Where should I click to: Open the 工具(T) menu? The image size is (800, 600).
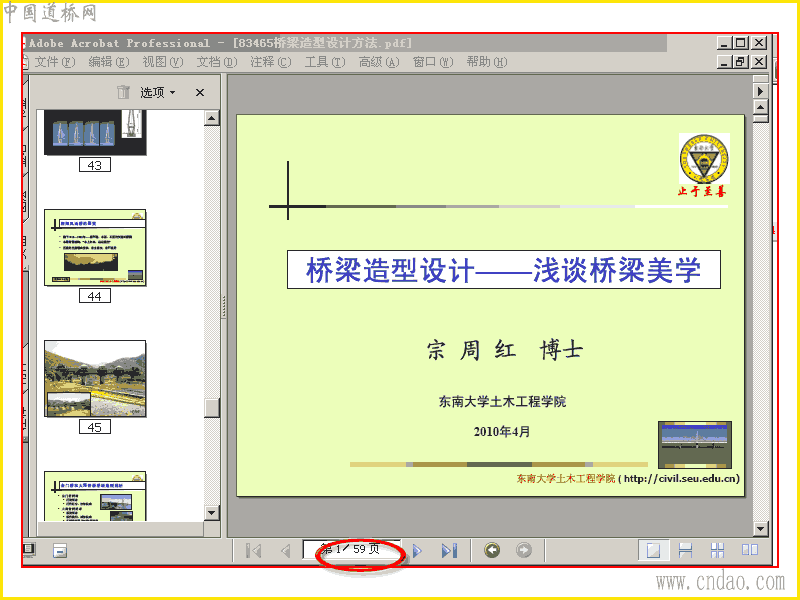pos(324,62)
